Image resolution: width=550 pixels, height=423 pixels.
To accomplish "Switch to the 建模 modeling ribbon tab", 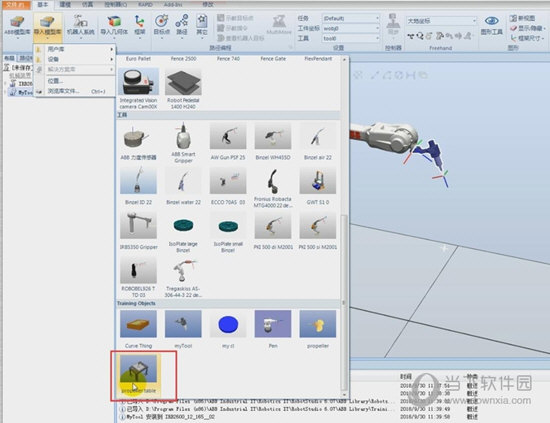I will pyautogui.click(x=65, y=5).
